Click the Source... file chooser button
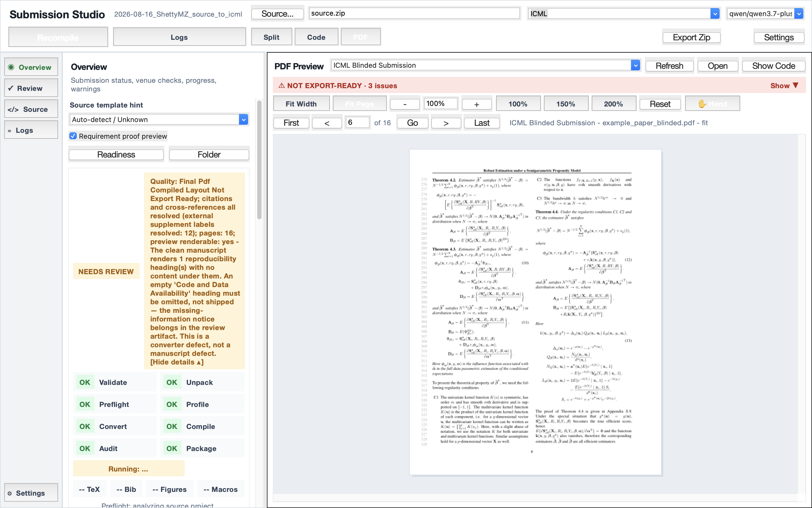 pos(277,13)
